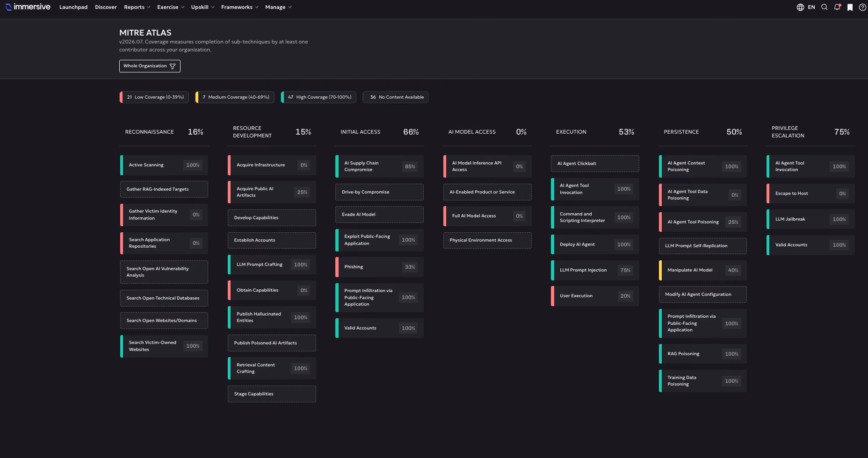The width and height of the screenshot is (868, 458).
Task: Expand the Exercise menu
Action: (x=171, y=7)
